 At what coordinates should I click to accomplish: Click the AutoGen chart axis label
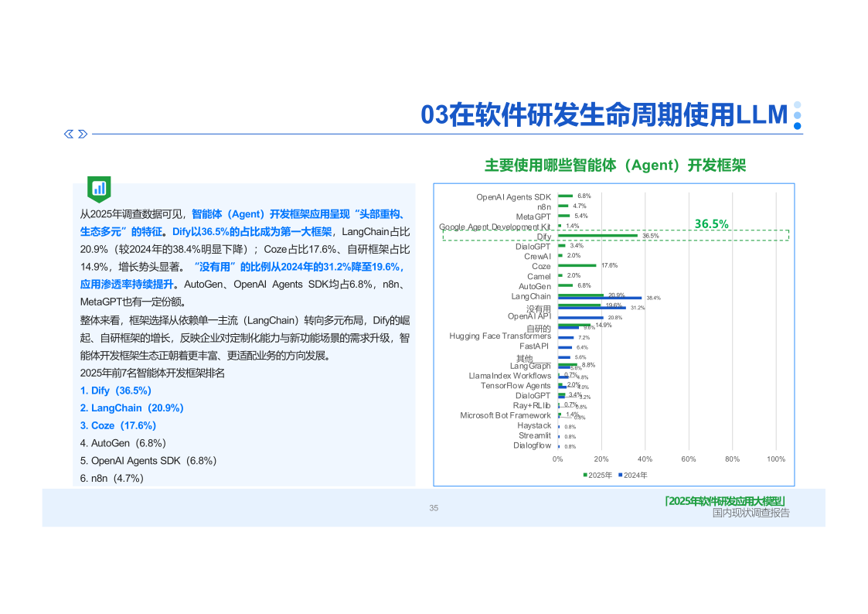click(x=535, y=286)
